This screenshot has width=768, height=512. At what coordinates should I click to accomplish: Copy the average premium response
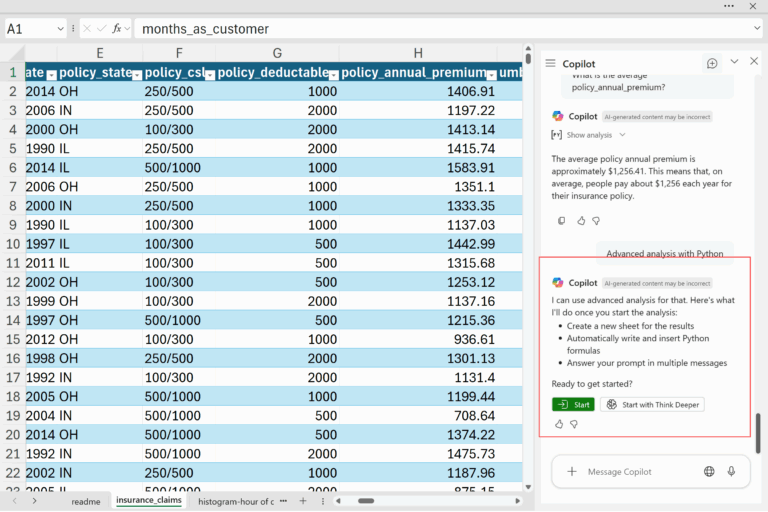(561, 220)
